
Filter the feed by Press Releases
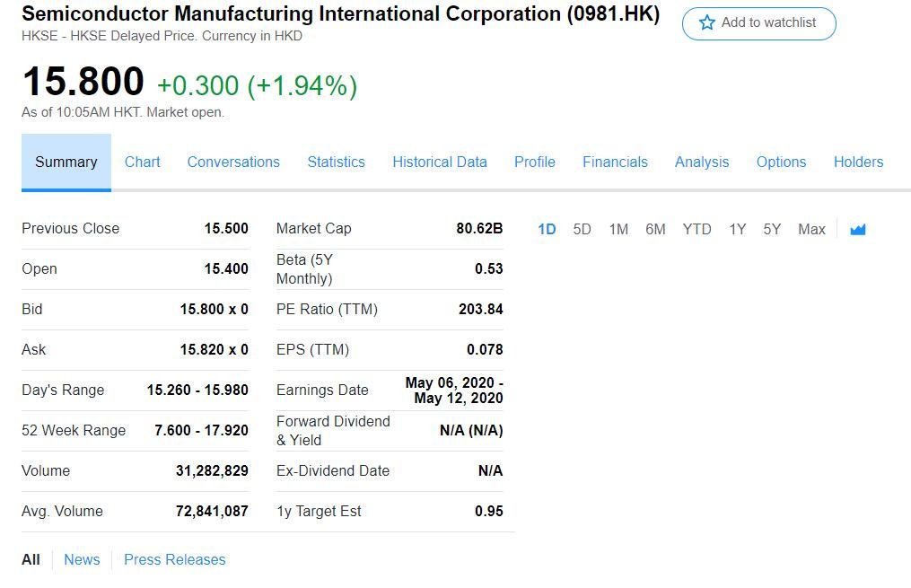click(174, 560)
